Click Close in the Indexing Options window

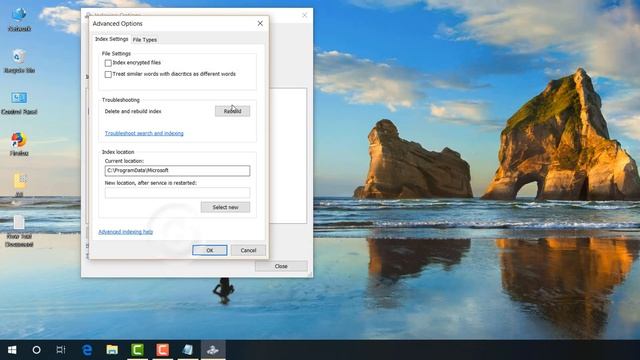click(281, 266)
